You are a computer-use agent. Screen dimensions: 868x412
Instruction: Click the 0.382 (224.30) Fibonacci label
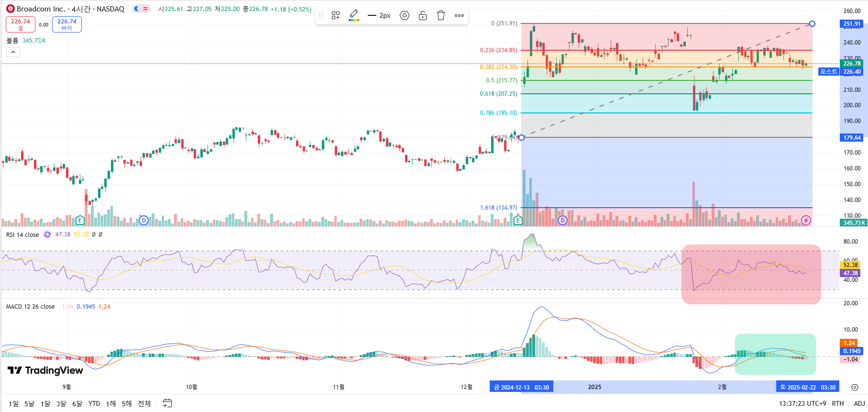click(498, 67)
